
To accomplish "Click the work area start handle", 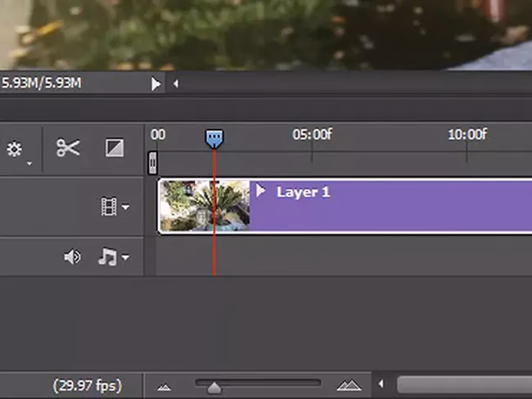I will 152,162.
